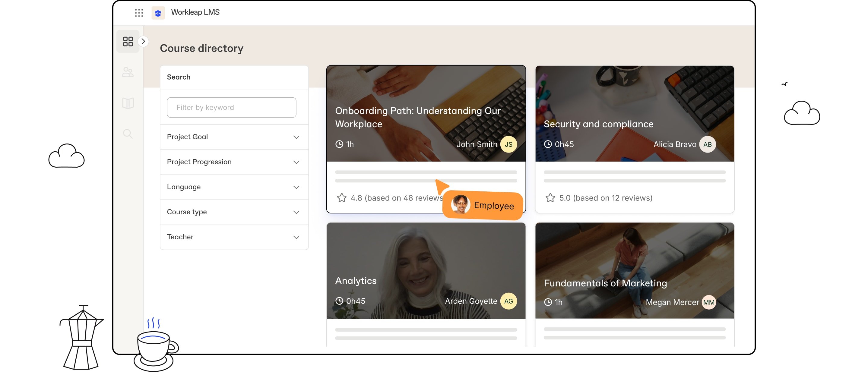Click the apps grid icon top-left
Image resolution: width=868 pixels, height=372 pixels.
coord(138,12)
